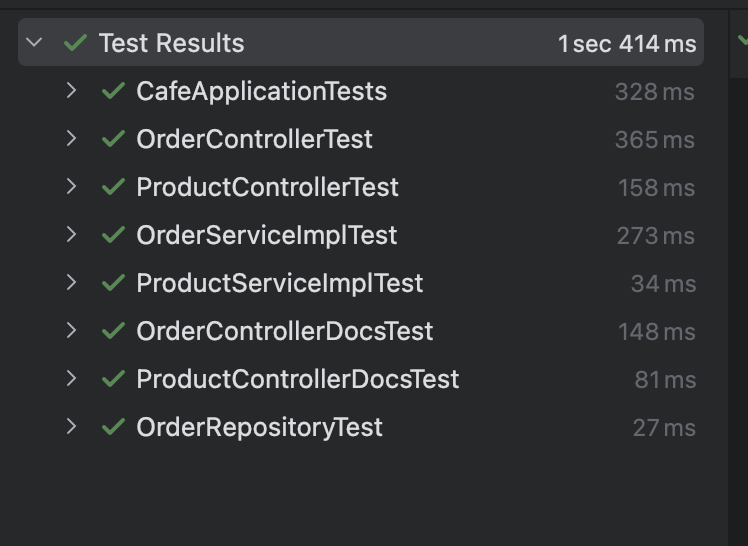Select the ProductControllerDocsTest tree item
The image size is (748, 546).
tap(297, 379)
